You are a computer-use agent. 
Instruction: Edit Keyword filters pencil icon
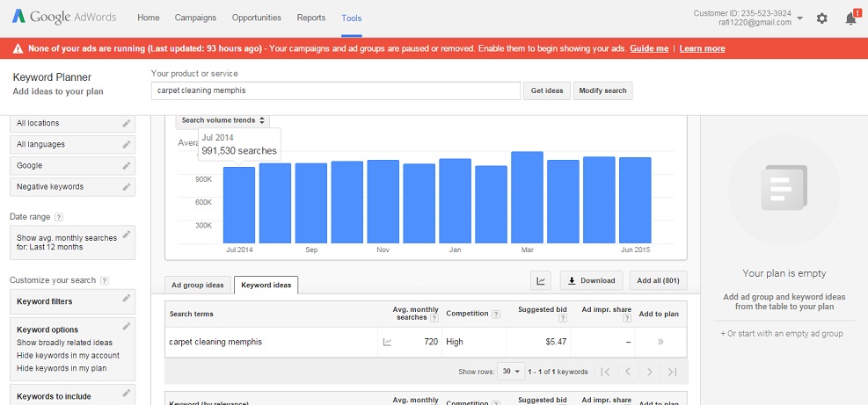point(127,298)
